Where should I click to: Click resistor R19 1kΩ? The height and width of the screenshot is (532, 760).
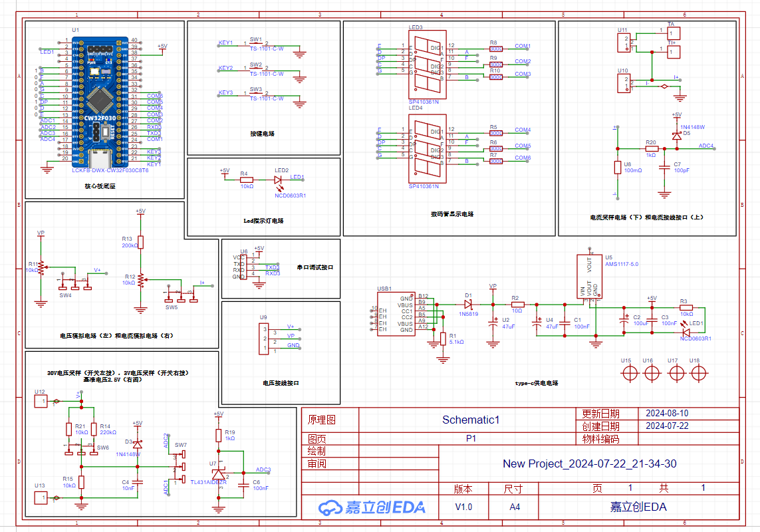pos(219,435)
